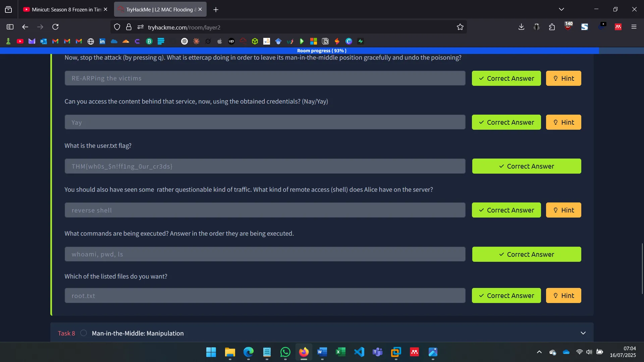Click Hint beside the reverse shell question
This screenshot has width=644, height=362.
(563, 210)
